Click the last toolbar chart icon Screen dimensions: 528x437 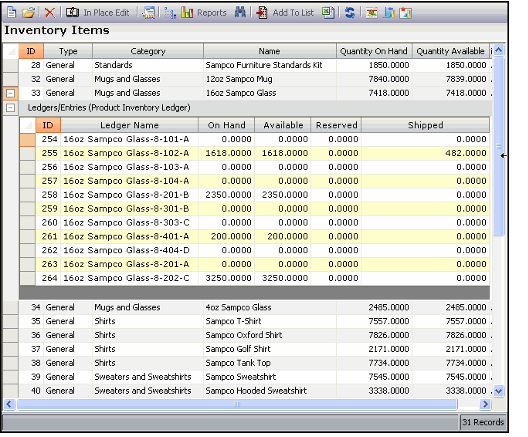tap(405, 13)
